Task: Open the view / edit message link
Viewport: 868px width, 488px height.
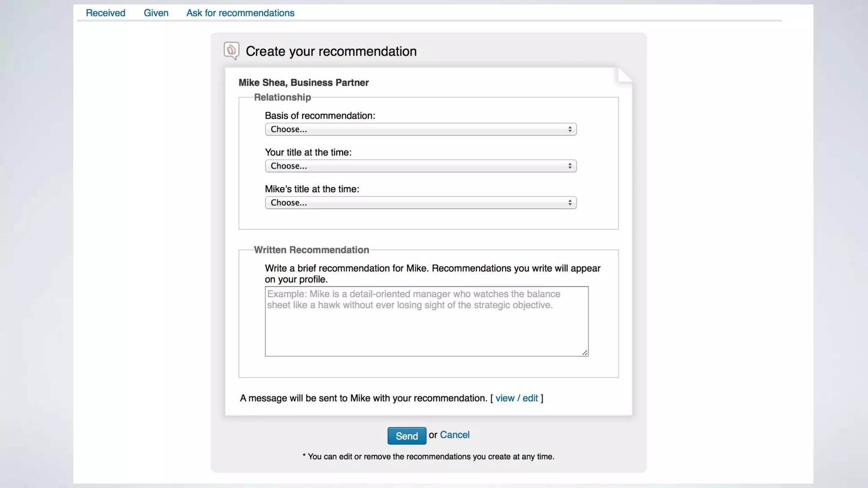Action: (x=517, y=398)
